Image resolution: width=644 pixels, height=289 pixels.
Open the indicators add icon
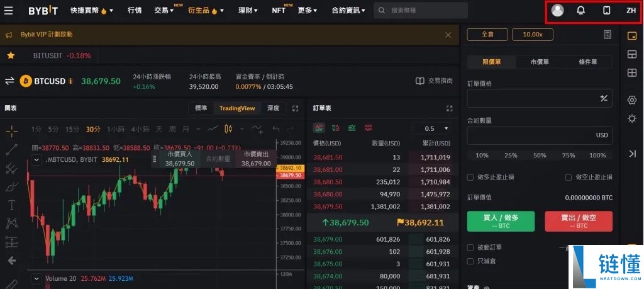point(258,130)
